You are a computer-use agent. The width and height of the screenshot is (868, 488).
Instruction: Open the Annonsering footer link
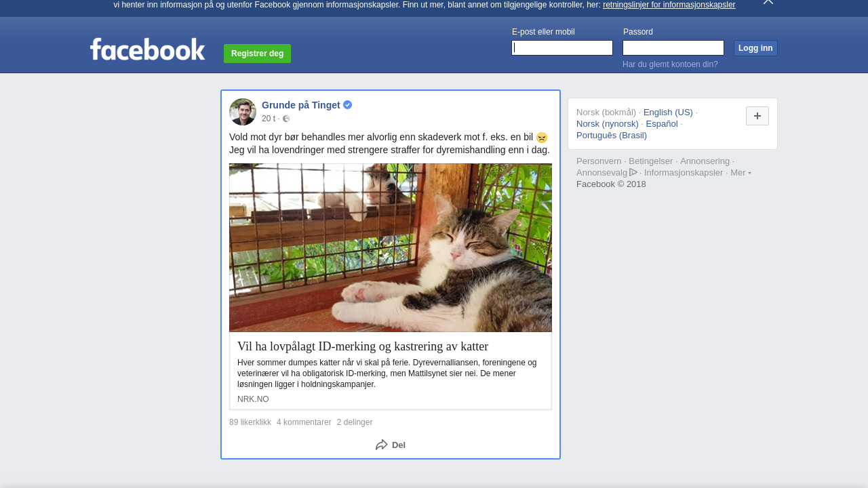tap(705, 161)
